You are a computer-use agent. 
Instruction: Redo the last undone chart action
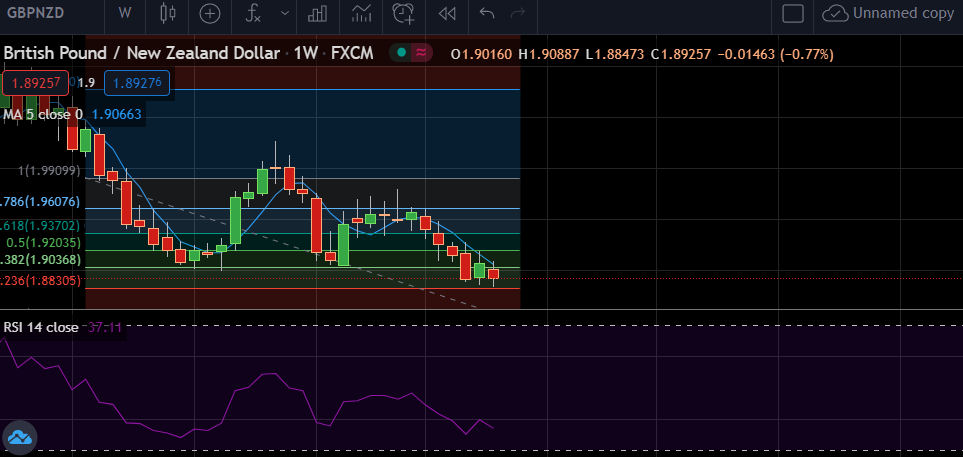click(517, 13)
